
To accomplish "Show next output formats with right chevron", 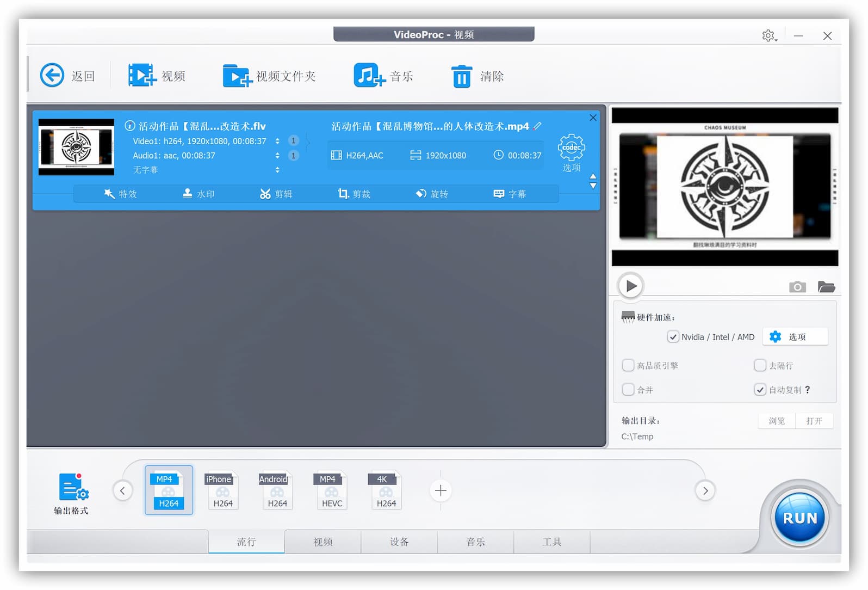I will click(705, 490).
